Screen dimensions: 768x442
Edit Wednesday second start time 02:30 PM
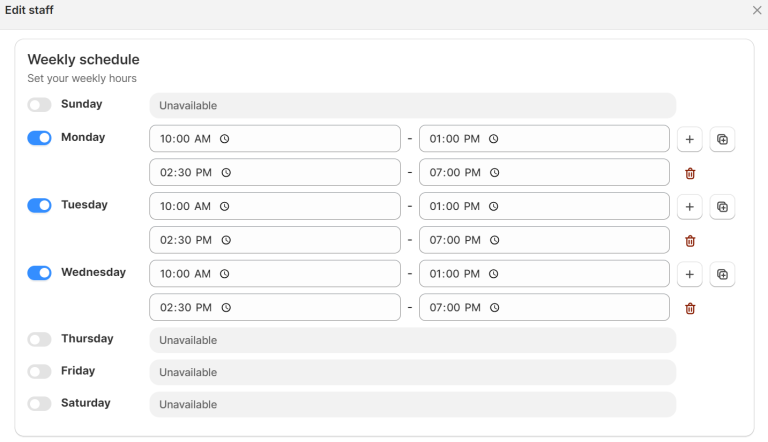275,308
